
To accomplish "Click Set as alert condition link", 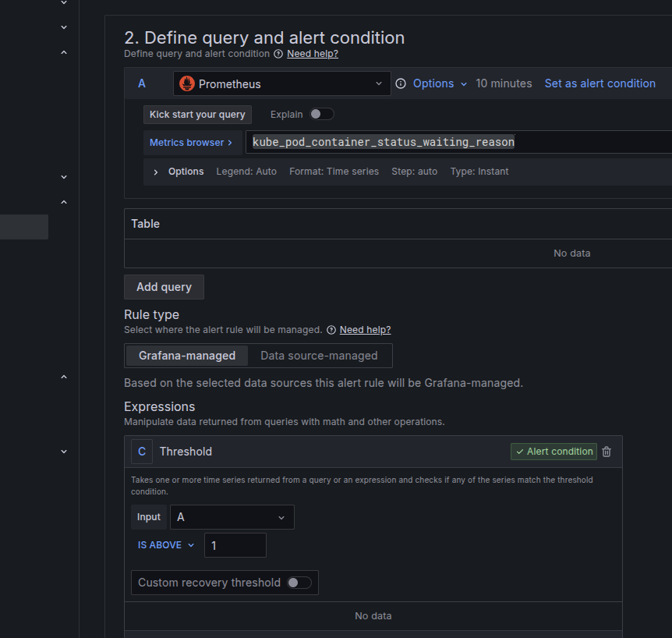I will coord(599,83).
